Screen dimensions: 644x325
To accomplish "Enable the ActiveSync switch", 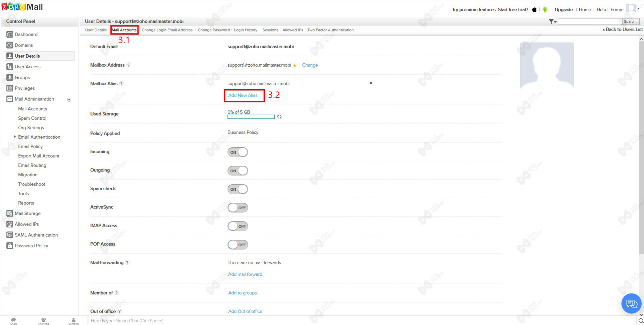I will (x=238, y=208).
